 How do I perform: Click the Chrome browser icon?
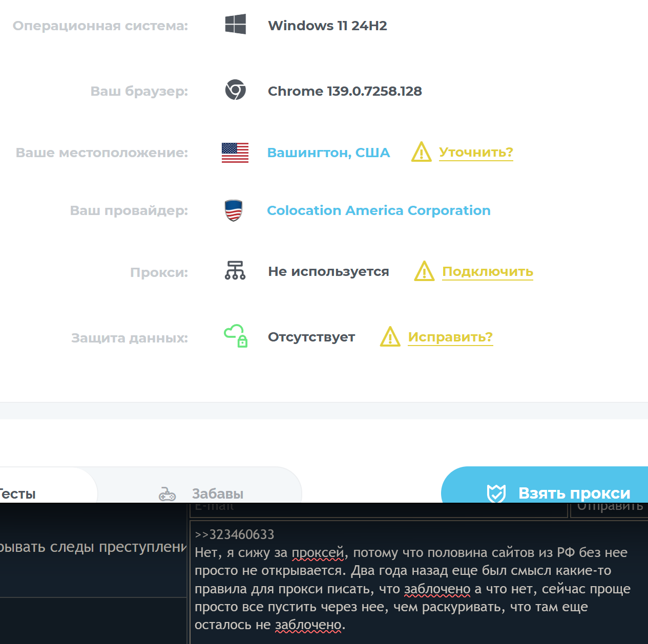(x=236, y=90)
